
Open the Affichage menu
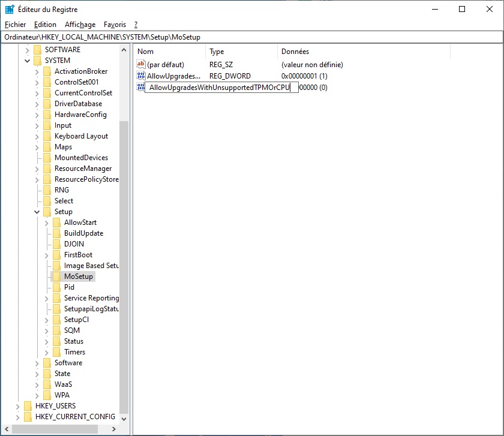click(x=80, y=25)
